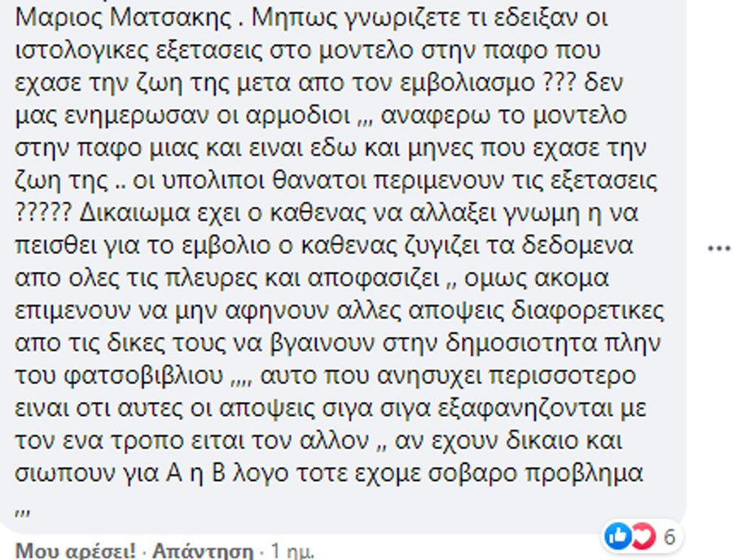733x560 pixels.
Task: Click the word εμβολιασμο in the comment text
Action: pos(467,83)
